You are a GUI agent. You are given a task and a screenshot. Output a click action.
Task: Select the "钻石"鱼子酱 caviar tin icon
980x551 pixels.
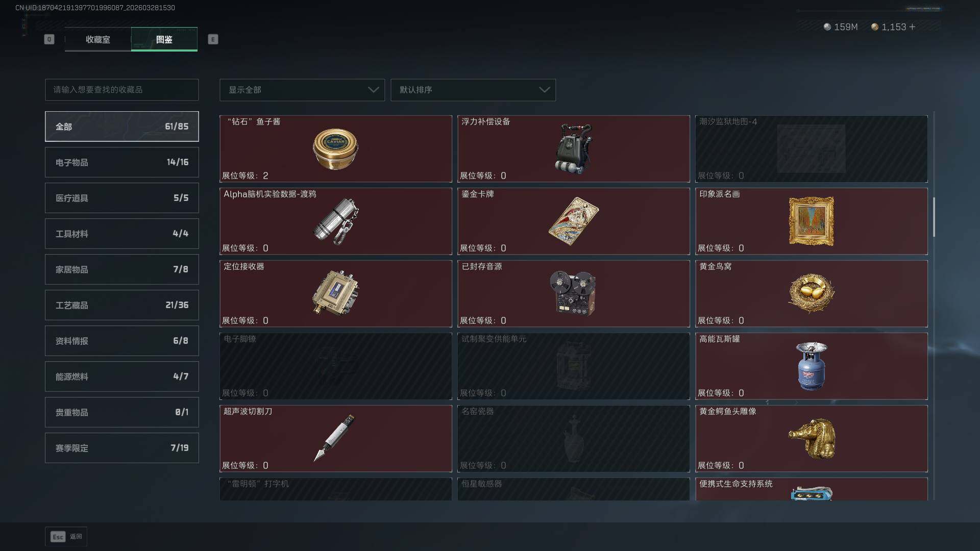pos(335,149)
